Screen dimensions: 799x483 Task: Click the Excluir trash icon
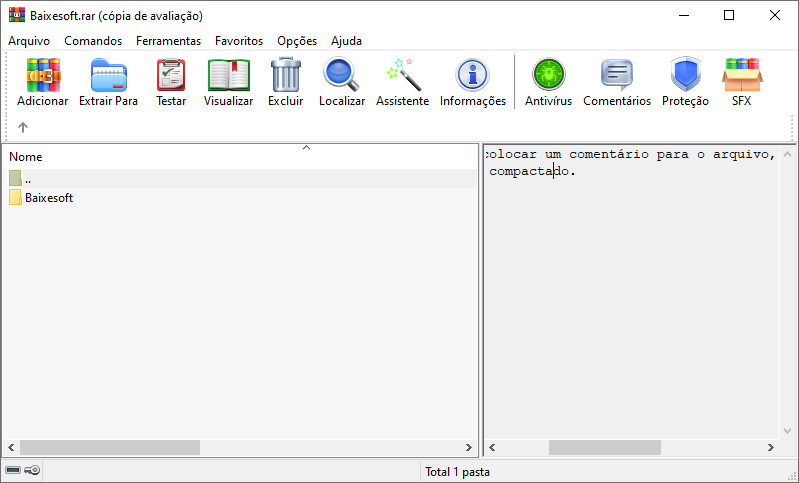tap(285, 82)
